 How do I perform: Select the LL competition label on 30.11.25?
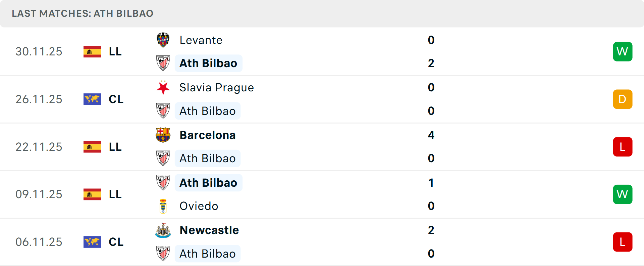pos(115,51)
